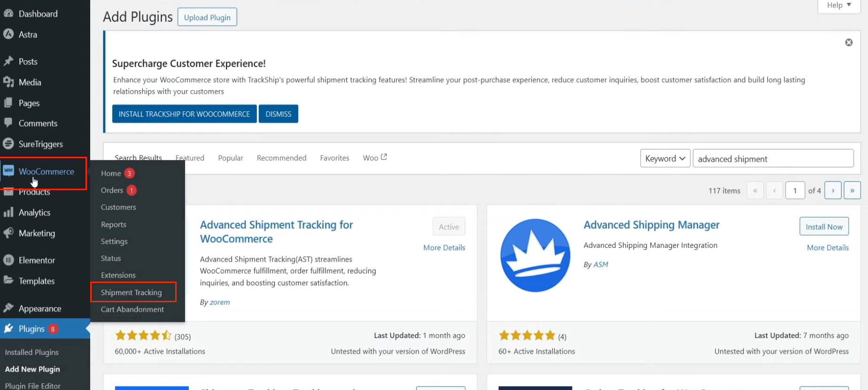The image size is (868, 390).
Task: Switch to the Favorites plugins tab
Action: point(334,158)
